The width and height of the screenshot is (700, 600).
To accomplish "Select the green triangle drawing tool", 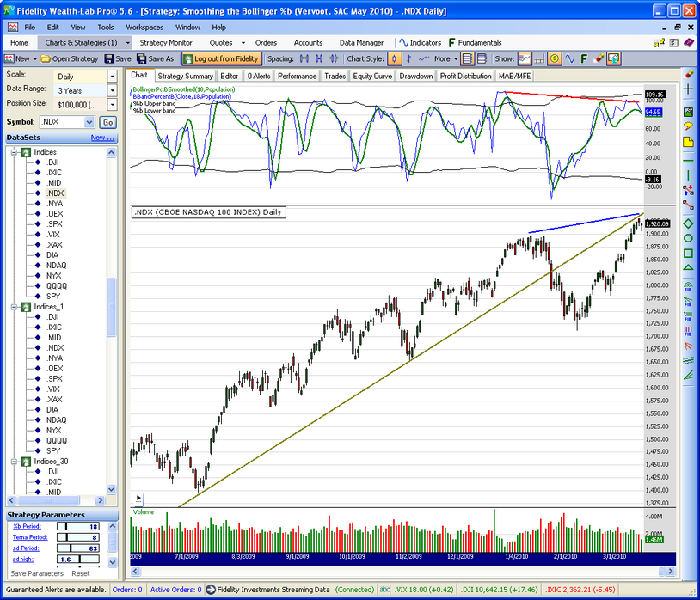I will tap(688, 268).
